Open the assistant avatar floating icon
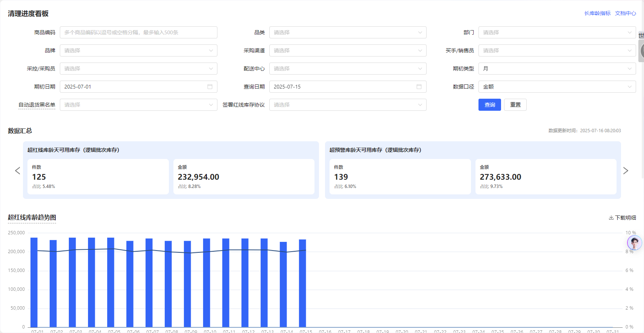 pos(635,243)
